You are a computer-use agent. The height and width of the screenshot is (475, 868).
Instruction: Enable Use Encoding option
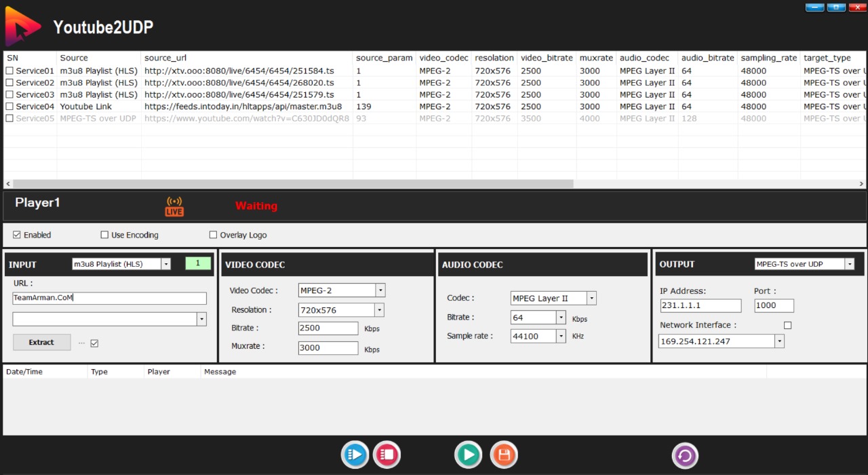(104, 235)
